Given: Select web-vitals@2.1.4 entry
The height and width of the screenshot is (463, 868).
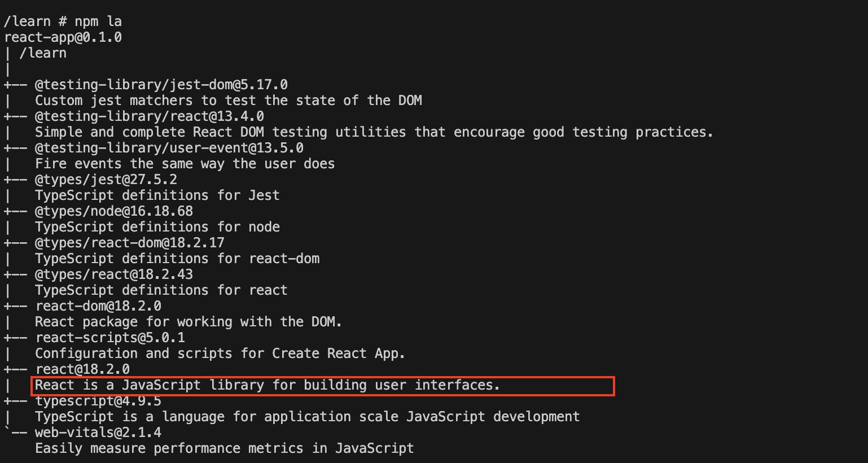Looking at the screenshot, I should pyautogui.click(x=98, y=433).
